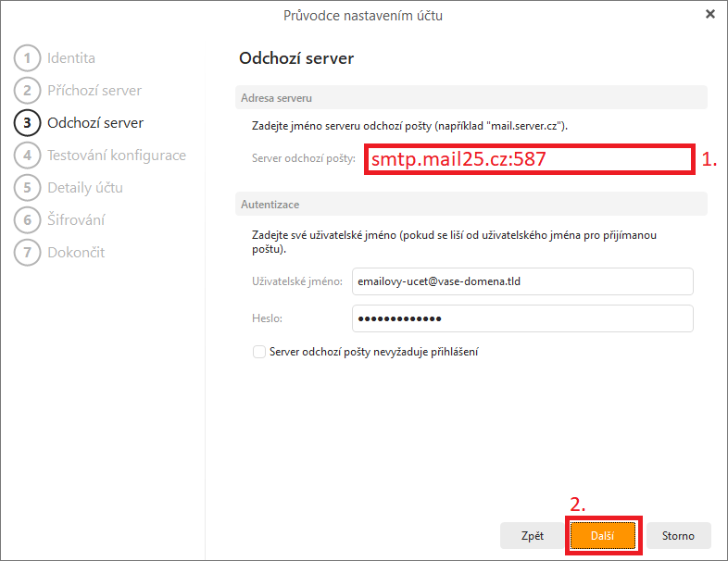Open the Odchozí server step label
This screenshot has height=561, width=728.
[x=95, y=123]
